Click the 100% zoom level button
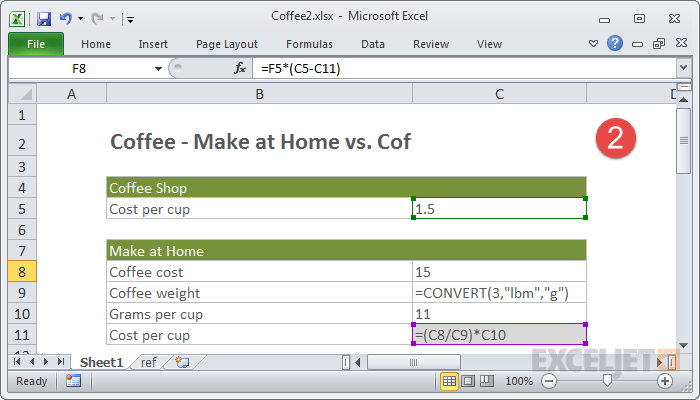Viewport: 700px width, 400px height. pyautogui.click(x=519, y=381)
